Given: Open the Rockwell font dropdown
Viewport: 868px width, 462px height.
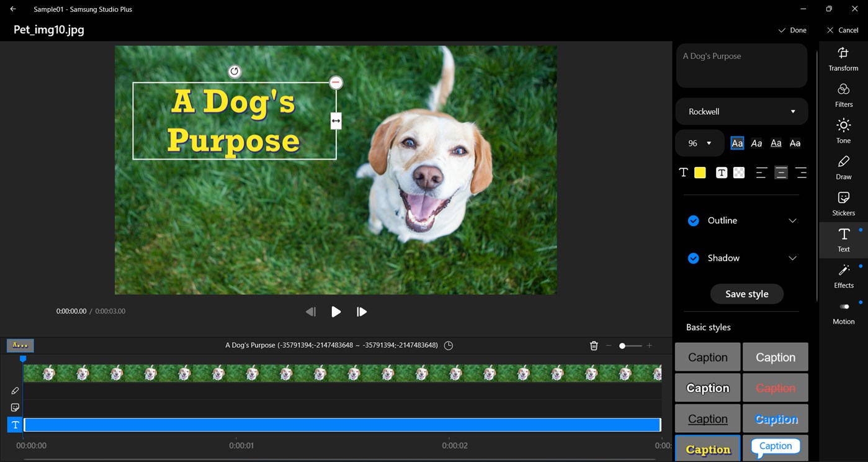Looking at the screenshot, I should coord(741,112).
